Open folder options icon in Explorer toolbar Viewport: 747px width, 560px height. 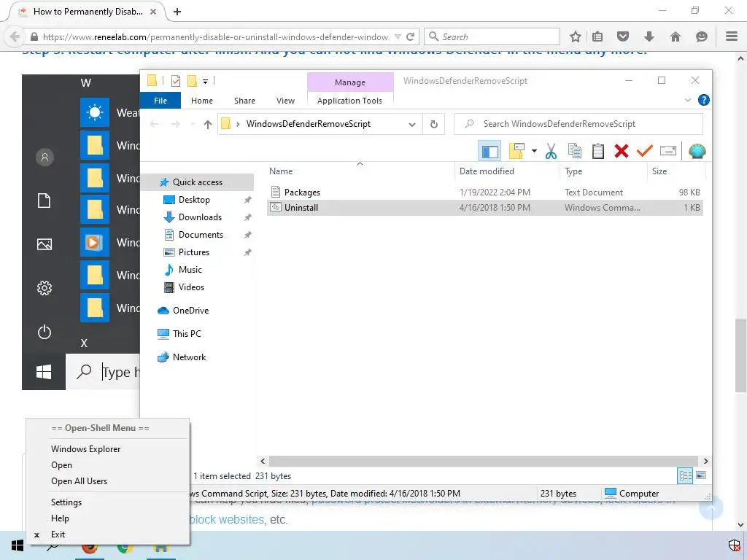tap(516, 151)
